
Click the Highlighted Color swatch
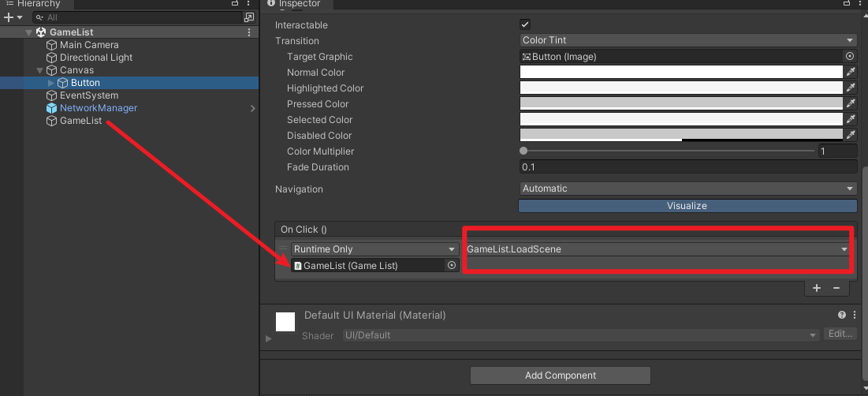[x=681, y=88]
